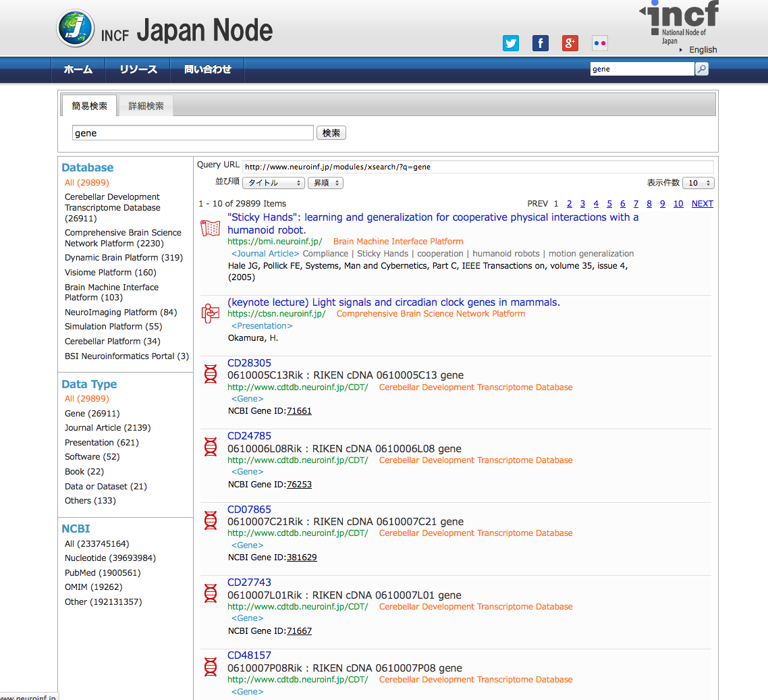Click the presentation icon beside keynote lecture
Screen dimensions: 768x700
[x=211, y=313]
